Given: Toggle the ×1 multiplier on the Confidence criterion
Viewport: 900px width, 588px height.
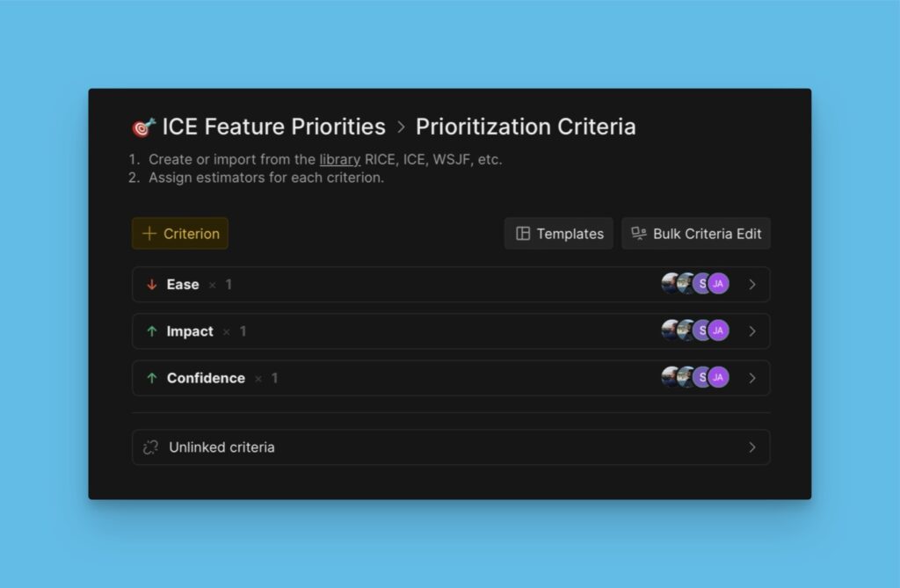Looking at the screenshot, I should [x=269, y=378].
